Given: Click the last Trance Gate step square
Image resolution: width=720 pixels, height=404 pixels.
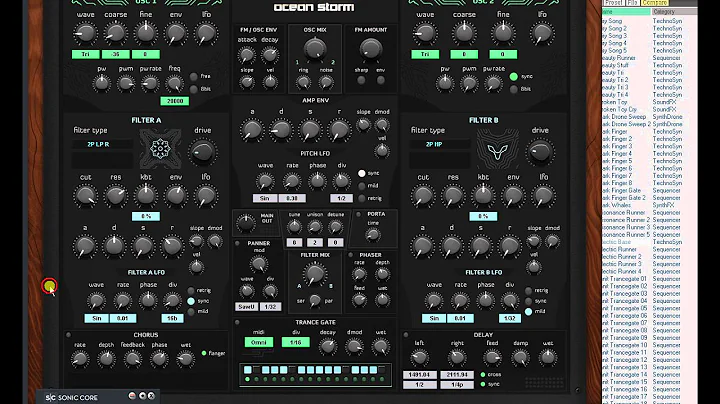Looking at the screenshot, I should pyautogui.click(x=382, y=370).
